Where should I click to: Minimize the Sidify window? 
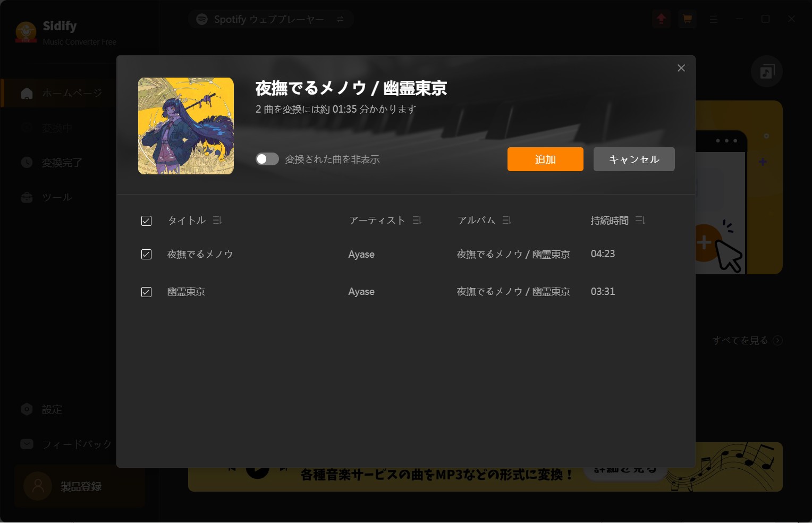tap(739, 19)
